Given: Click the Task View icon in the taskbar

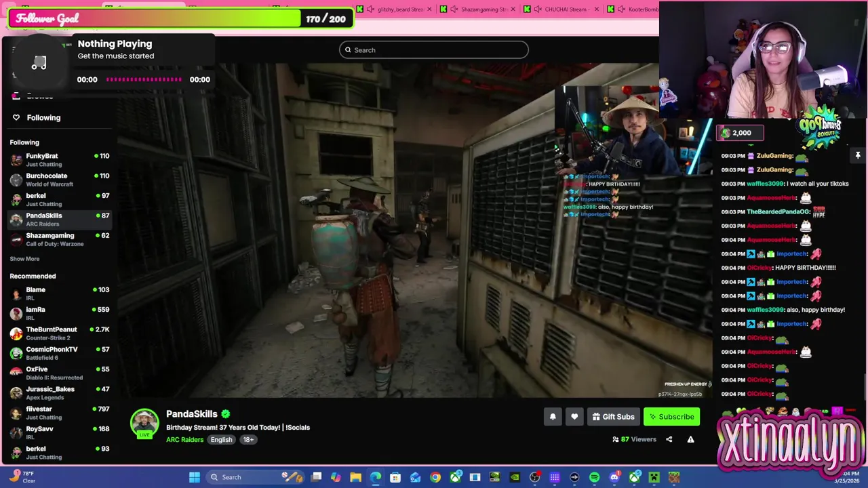Looking at the screenshot, I should pyautogui.click(x=317, y=477).
